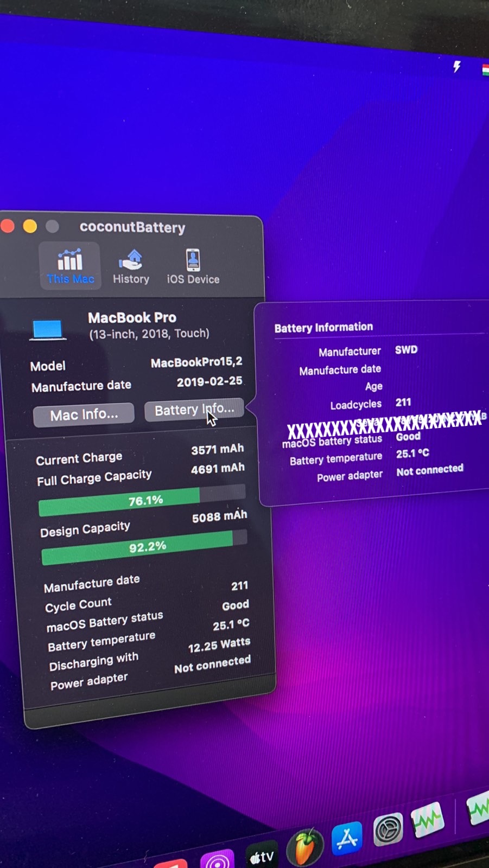Switch to the History tab

point(131,266)
